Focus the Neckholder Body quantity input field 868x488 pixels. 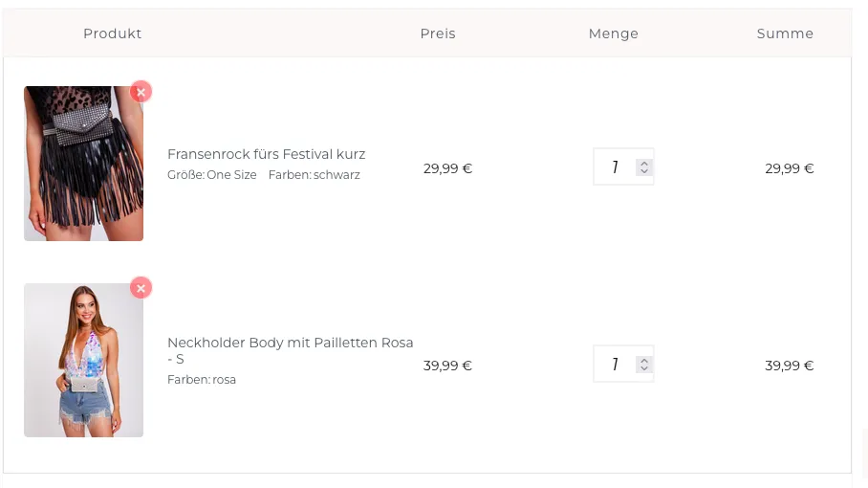point(615,364)
